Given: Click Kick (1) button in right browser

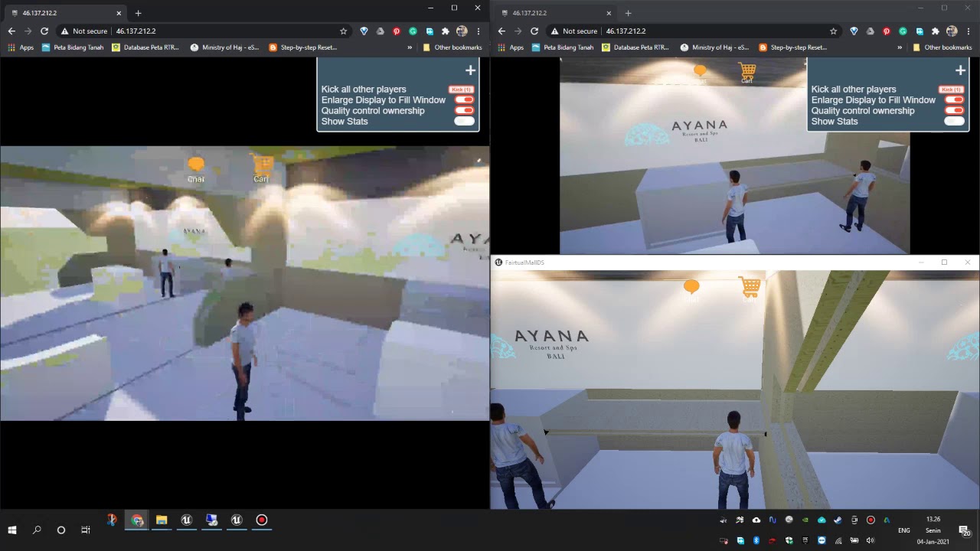Looking at the screenshot, I should (951, 90).
